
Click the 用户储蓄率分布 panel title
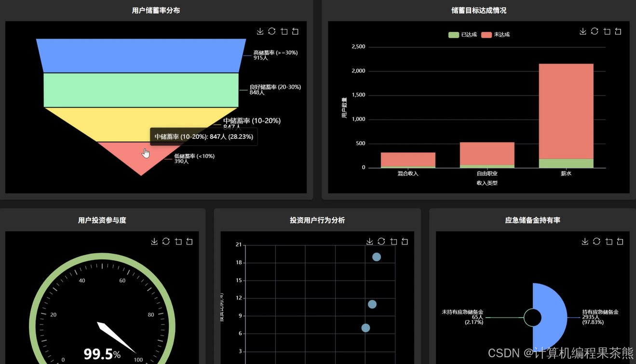156,10
